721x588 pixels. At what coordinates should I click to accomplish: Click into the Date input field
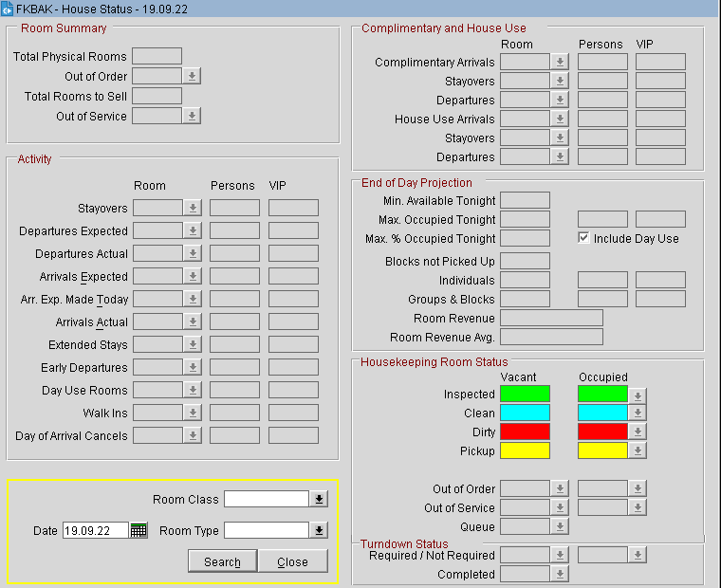95,531
